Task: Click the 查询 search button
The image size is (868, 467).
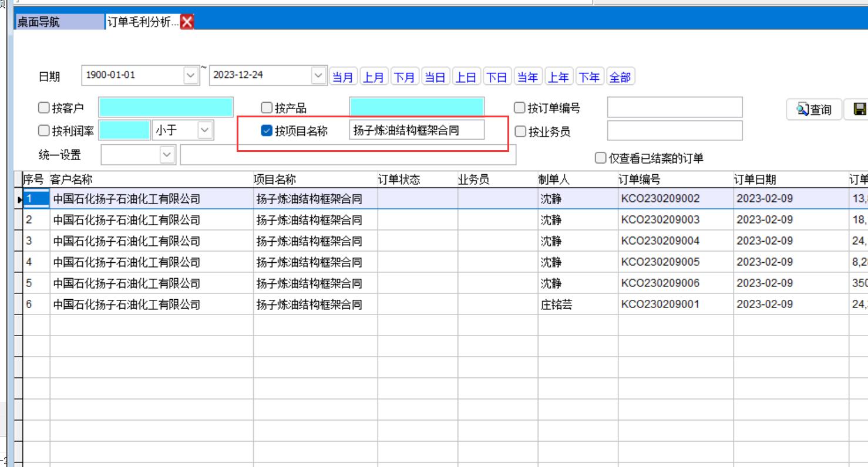Action: click(x=814, y=110)
